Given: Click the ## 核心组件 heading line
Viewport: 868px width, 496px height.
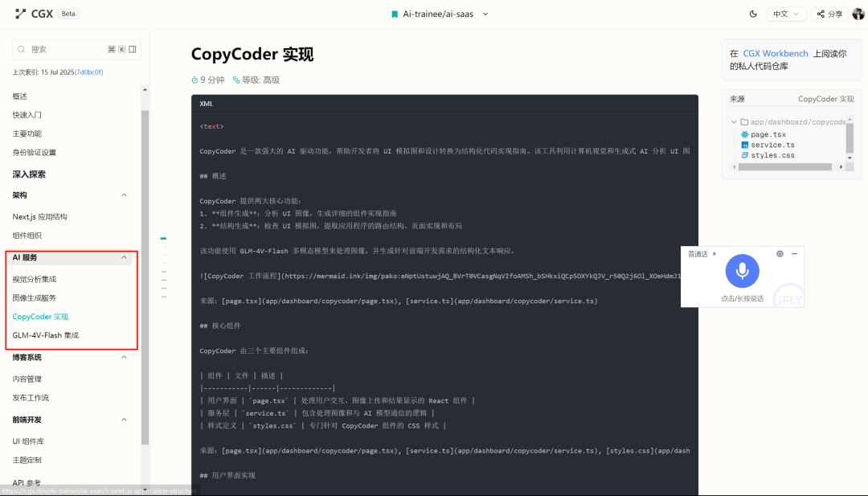Looking at the screenshot, I should [220, 326].
